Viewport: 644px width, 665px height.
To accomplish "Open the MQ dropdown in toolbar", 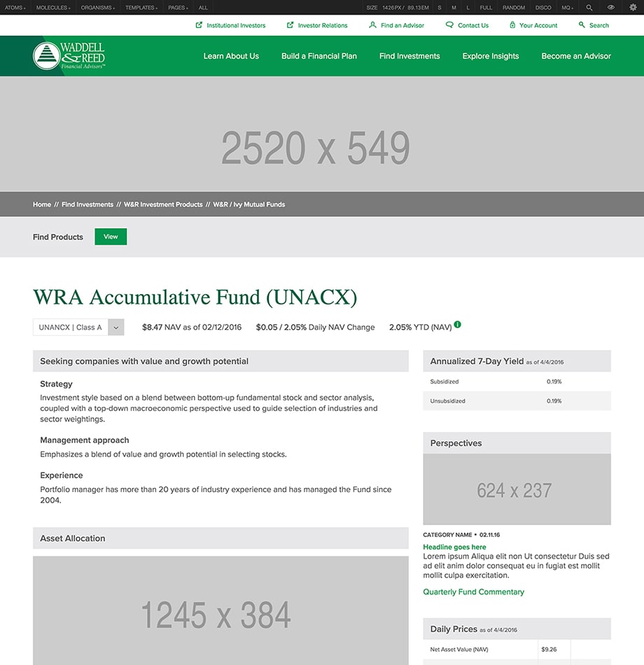I will pos(568,8).
